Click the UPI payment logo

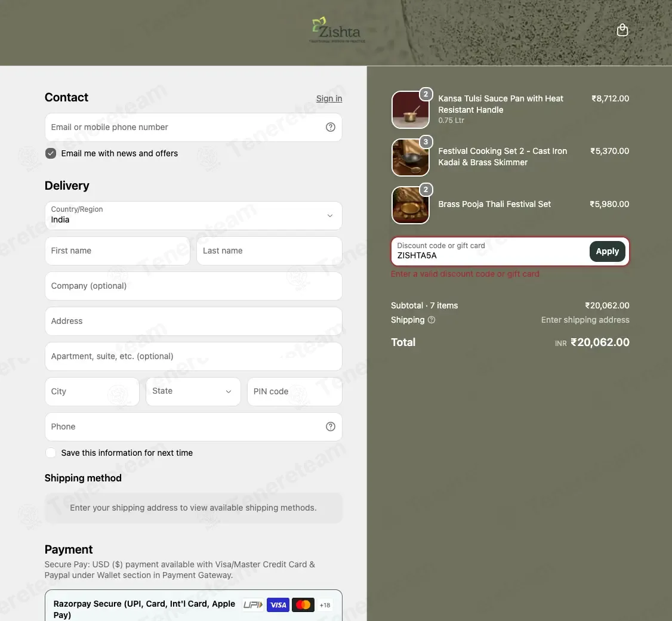click(x=253, y=605)
